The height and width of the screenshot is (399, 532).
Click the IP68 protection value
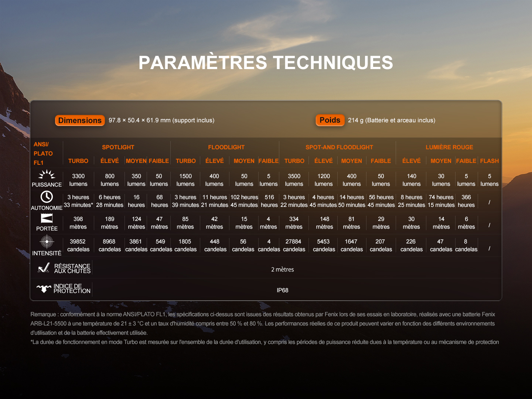283,290
